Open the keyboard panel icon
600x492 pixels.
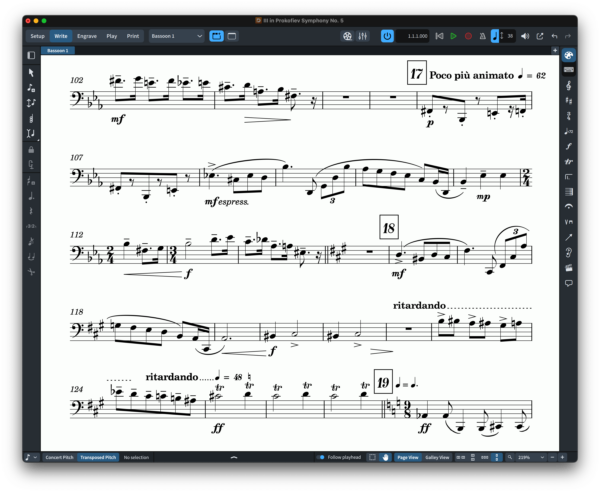tap(569, 70)
